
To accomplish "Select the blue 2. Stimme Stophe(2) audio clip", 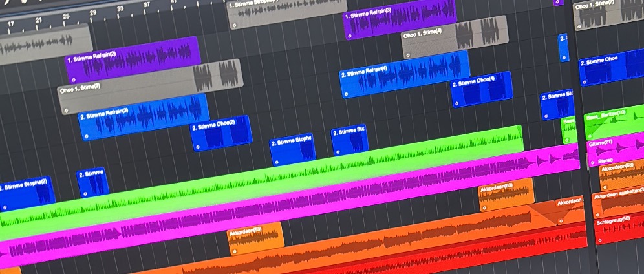I will tap(27, 195).
